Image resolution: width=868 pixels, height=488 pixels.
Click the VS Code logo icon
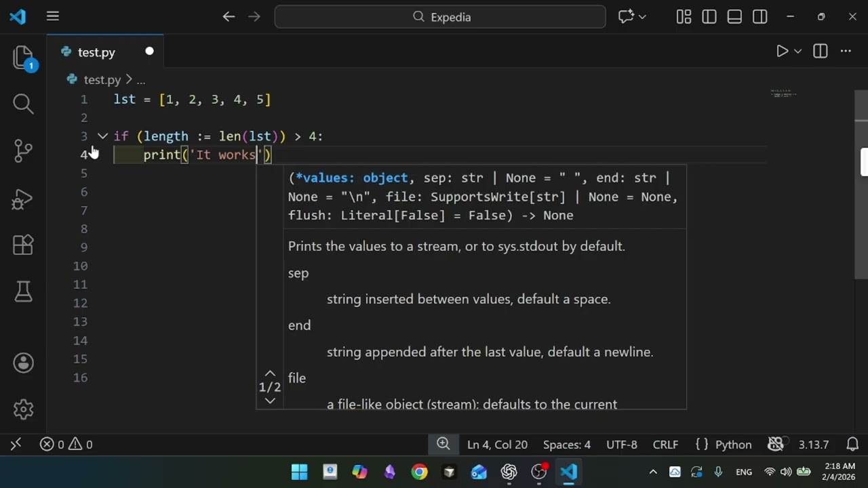[x=18, y=17]
